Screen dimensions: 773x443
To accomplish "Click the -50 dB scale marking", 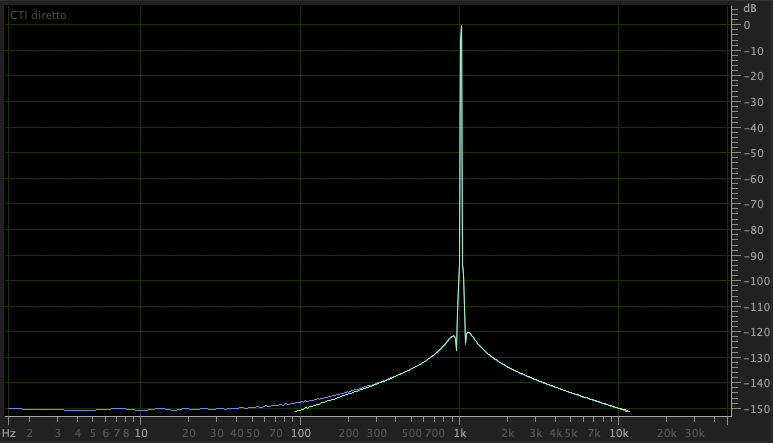I will [x=753, y=153].
